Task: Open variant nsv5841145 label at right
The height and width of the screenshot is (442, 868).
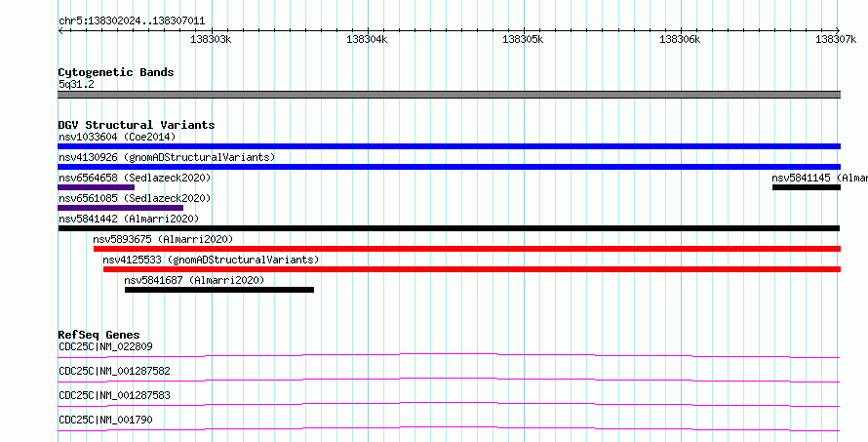Action: click(819, 178)
